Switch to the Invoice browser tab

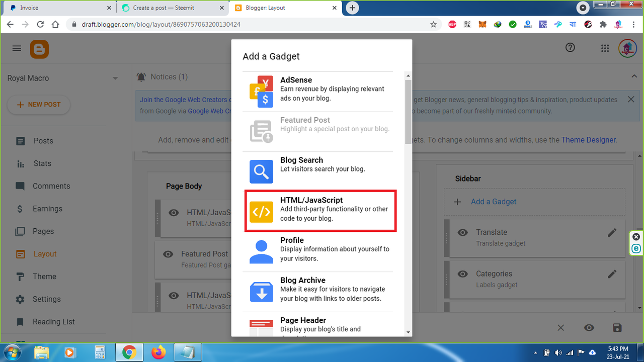pos(59,8)
